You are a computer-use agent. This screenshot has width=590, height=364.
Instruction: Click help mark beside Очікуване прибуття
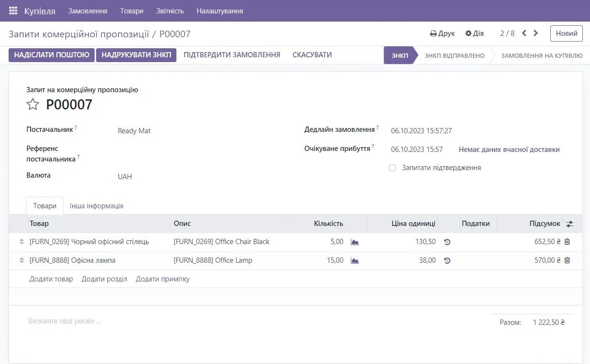click(373, 147)
